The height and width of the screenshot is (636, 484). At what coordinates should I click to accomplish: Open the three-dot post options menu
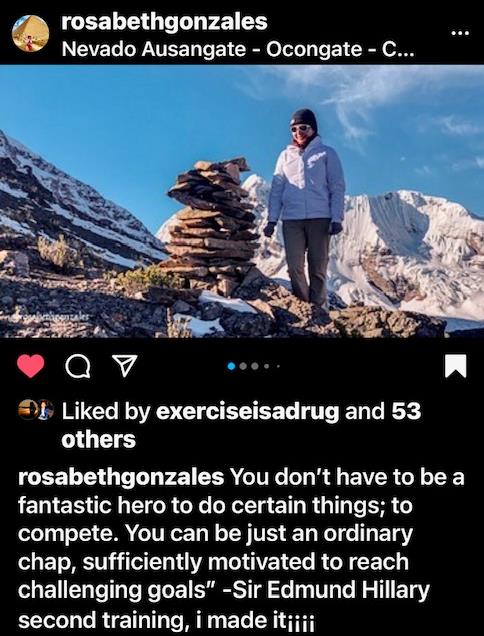click(x=460, y=33)
